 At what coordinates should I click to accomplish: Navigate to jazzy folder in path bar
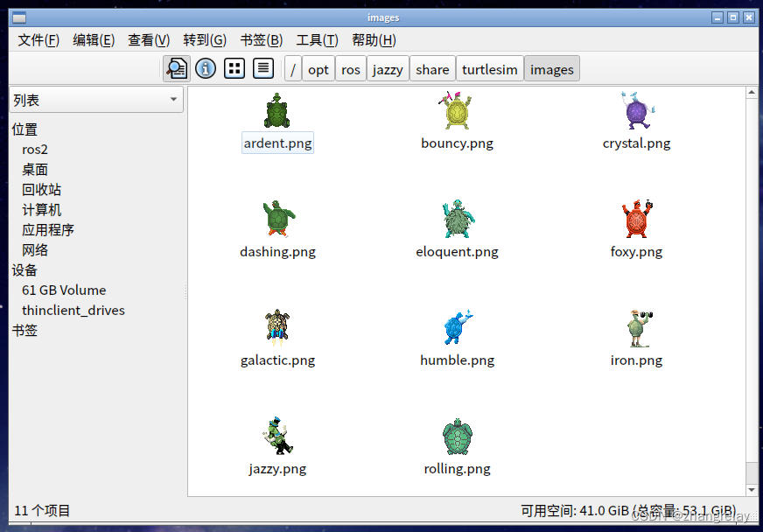pos(388,68)
